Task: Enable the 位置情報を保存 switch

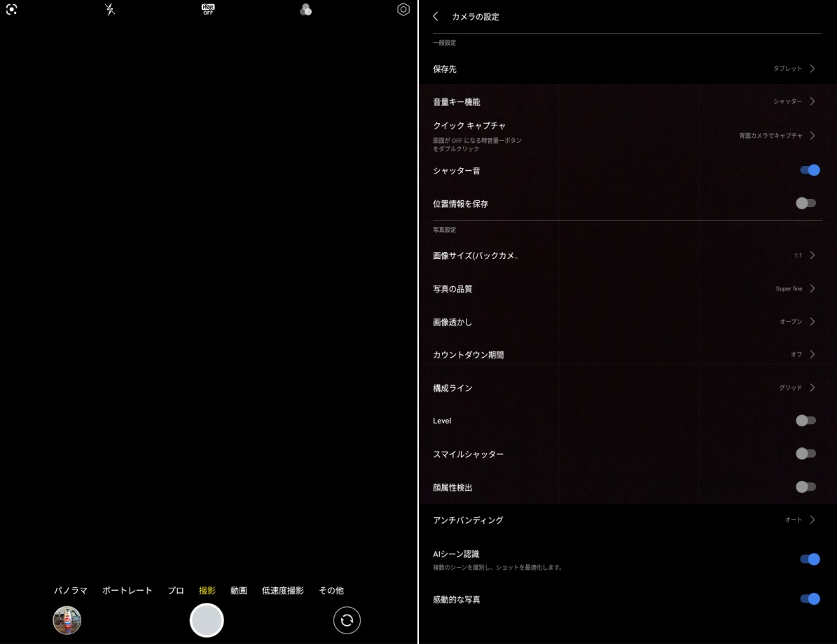Action: click(805, 204)
